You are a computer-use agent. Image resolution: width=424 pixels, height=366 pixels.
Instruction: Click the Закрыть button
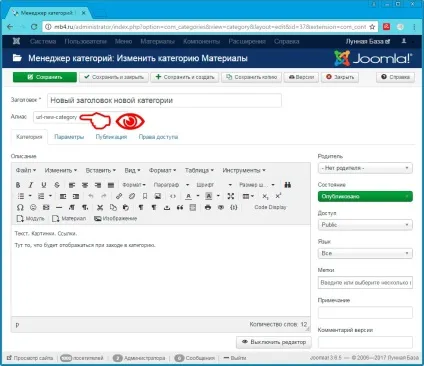[x=340, y=77]
